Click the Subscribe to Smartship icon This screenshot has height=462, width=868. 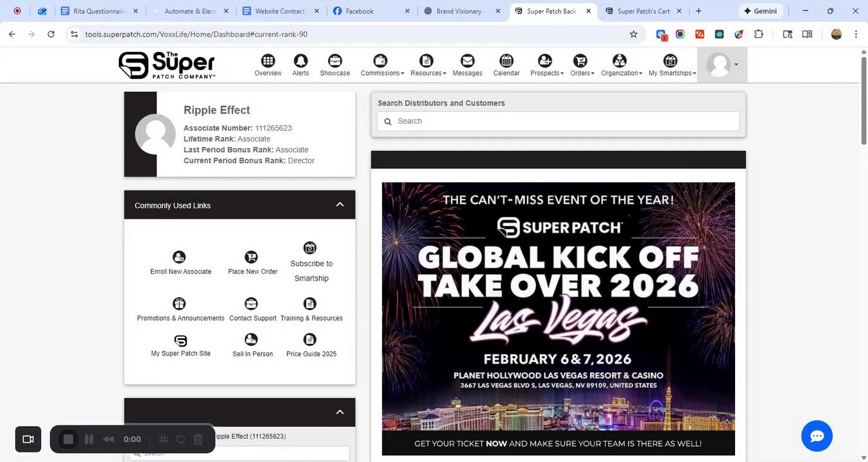click(310, 248)
